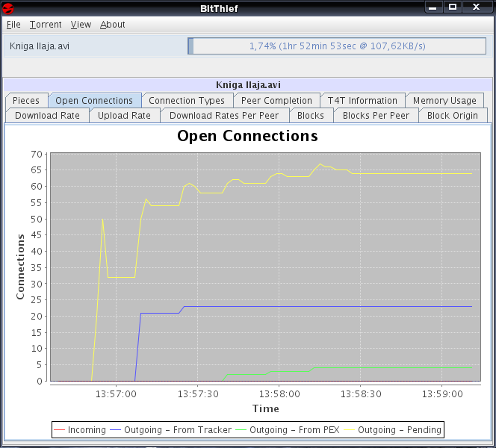Show the T4T Information tab

point(362,101)
